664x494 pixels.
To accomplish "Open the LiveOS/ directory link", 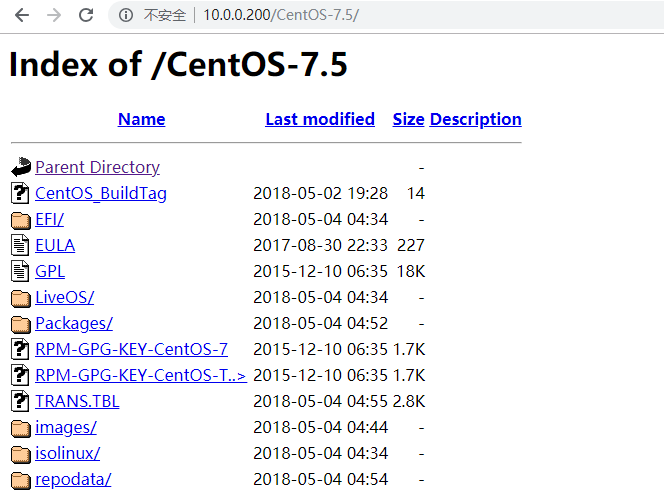I will [64, 297].
